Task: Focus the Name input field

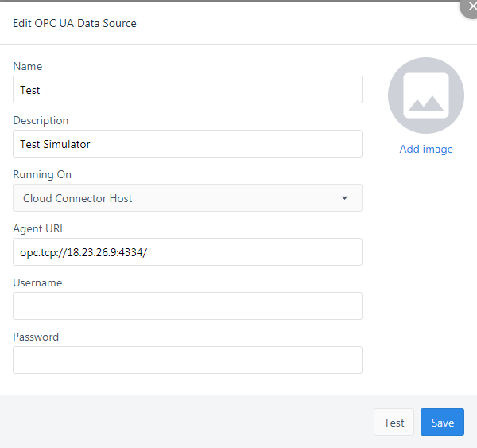Action: point(188,90)
